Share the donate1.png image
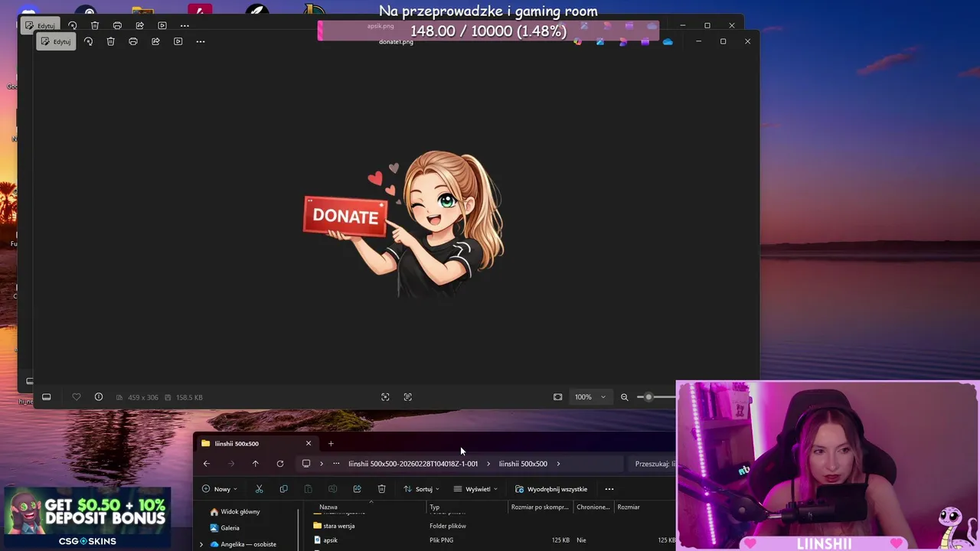Screen dimensions: 980x551 coord(155,41)
